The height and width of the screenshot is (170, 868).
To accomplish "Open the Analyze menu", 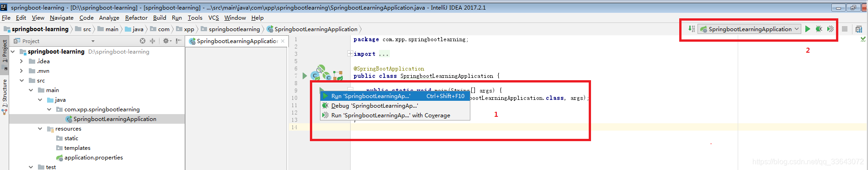I will (109, 17).
